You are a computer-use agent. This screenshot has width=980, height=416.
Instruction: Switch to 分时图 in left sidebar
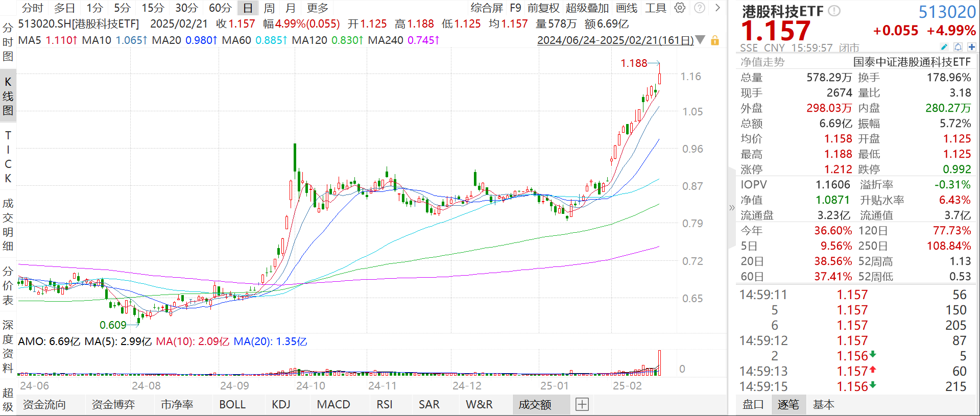pos(8,42)
